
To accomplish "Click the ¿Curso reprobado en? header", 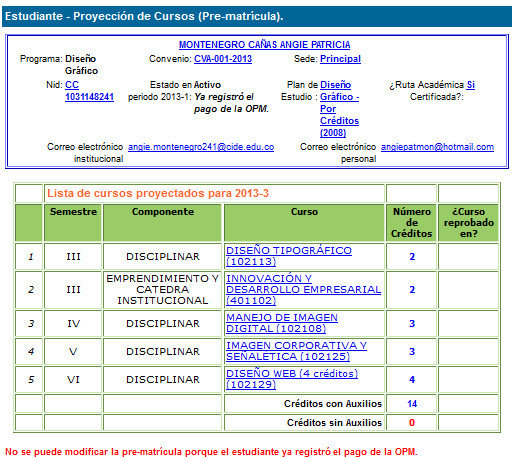I will tap(469, 223).
